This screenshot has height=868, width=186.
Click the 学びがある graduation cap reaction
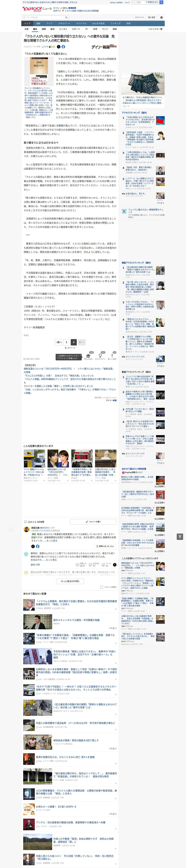click(89, 356)
